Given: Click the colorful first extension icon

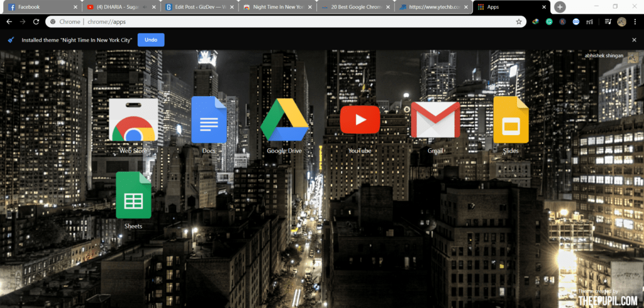Looking at the screenshot, I should [x=536, y=22].
